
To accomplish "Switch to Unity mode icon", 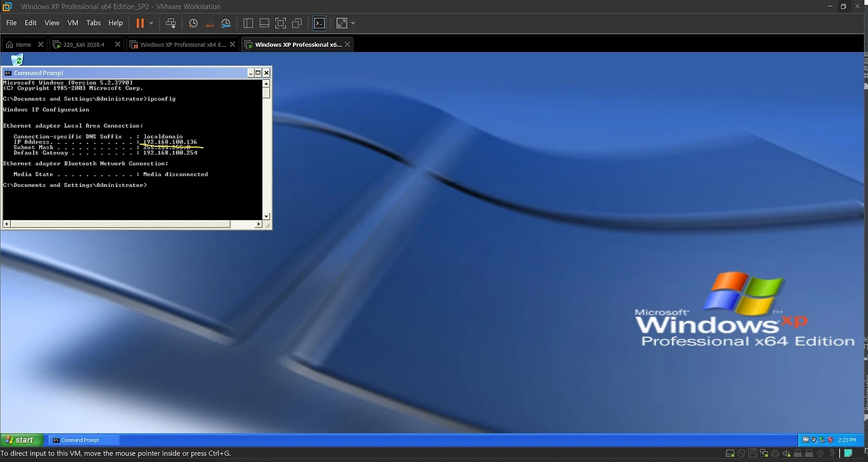I will click(297, 23).
